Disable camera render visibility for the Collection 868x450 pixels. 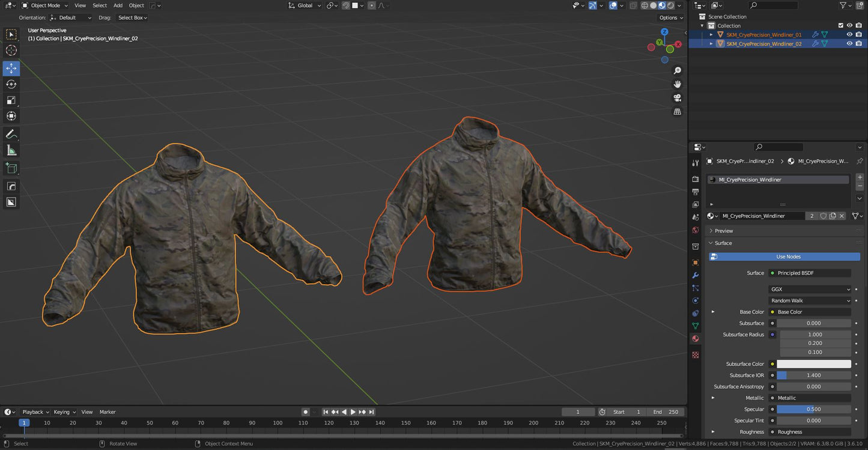(x=858, y=25)
